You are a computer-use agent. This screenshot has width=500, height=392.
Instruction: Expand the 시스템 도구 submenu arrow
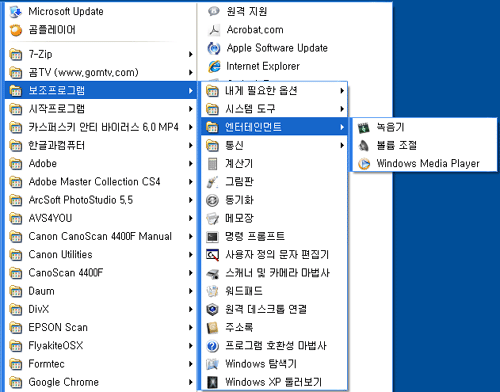click(x=342, y=109)
